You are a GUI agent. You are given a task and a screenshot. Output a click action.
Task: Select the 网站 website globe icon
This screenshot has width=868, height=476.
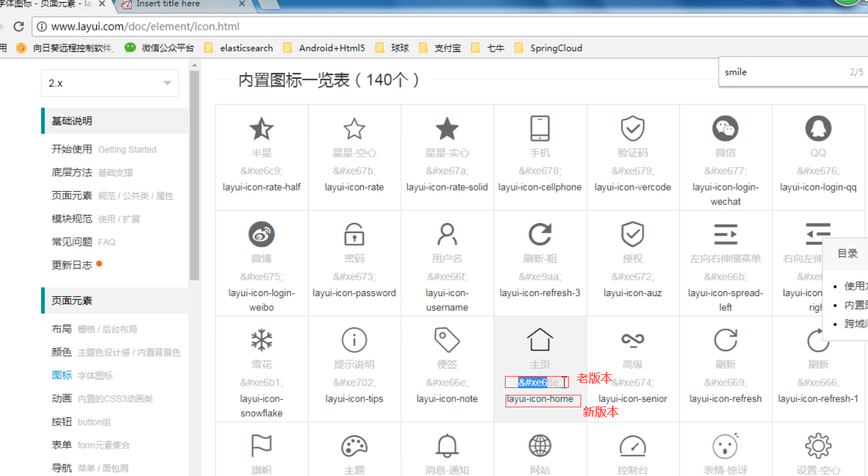[540, 445]
